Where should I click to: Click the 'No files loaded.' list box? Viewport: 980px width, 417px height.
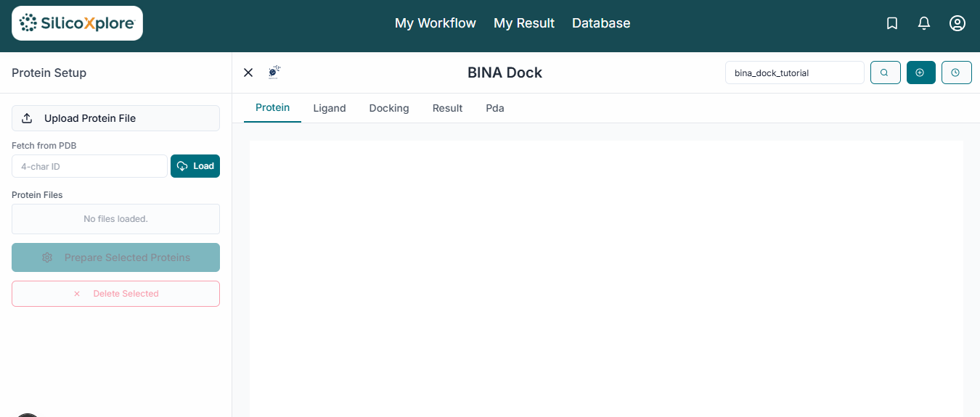coord(115,219)
